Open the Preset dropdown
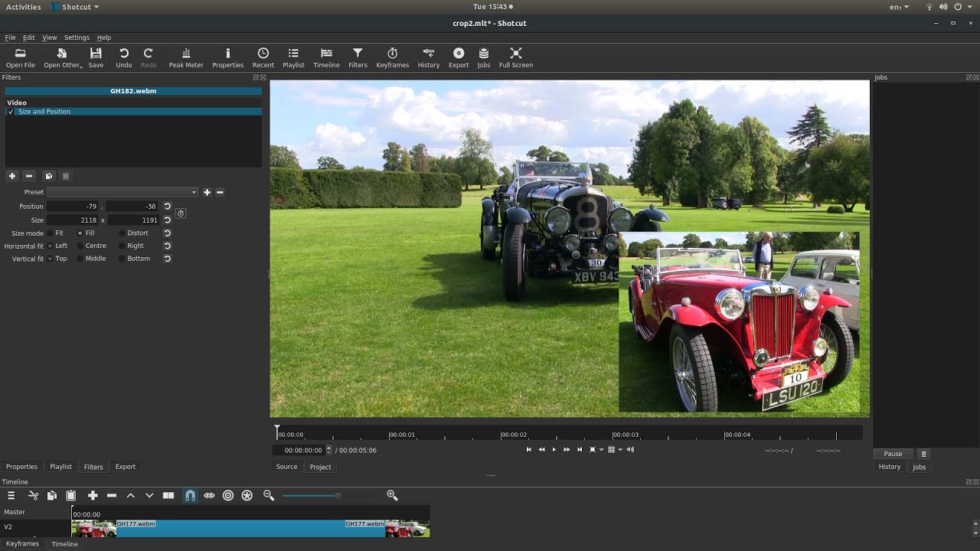Screen dimensions: 980x551 (x=122, y=192)
